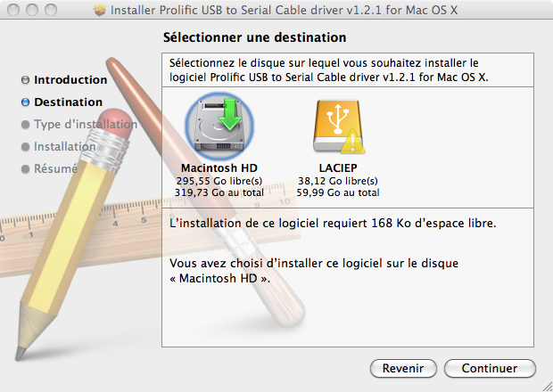This screenshot has width=553, height=392.
Task: Select the LACIEP USB drive icon
Action: coord(339,127)
